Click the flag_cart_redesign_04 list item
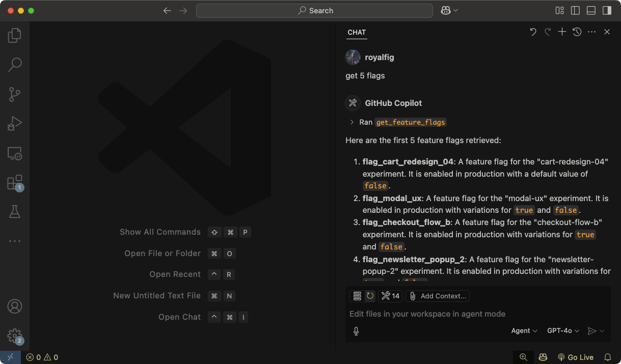The image size is (621, 364). click(x=485, y=174)
